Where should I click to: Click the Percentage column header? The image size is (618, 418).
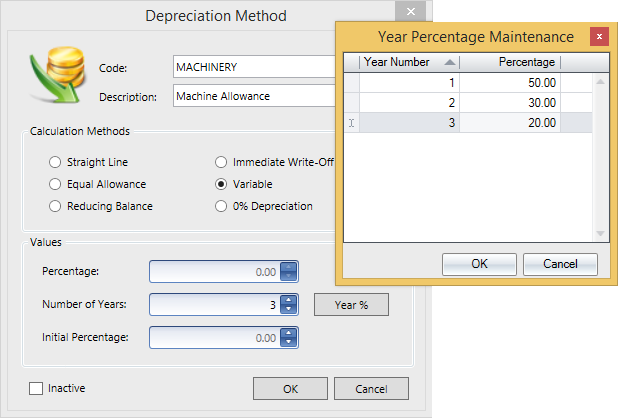pyautogui.click(x=515, y=62)
